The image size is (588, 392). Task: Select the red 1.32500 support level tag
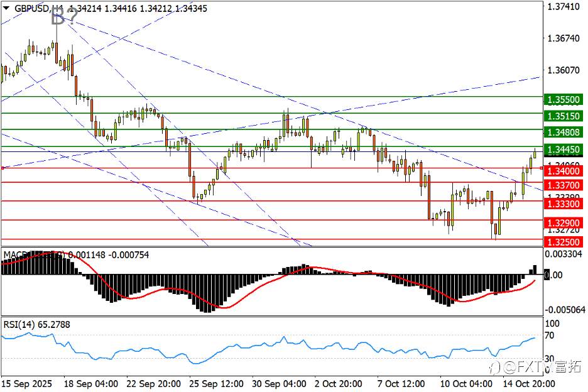(x=563, y=242)
